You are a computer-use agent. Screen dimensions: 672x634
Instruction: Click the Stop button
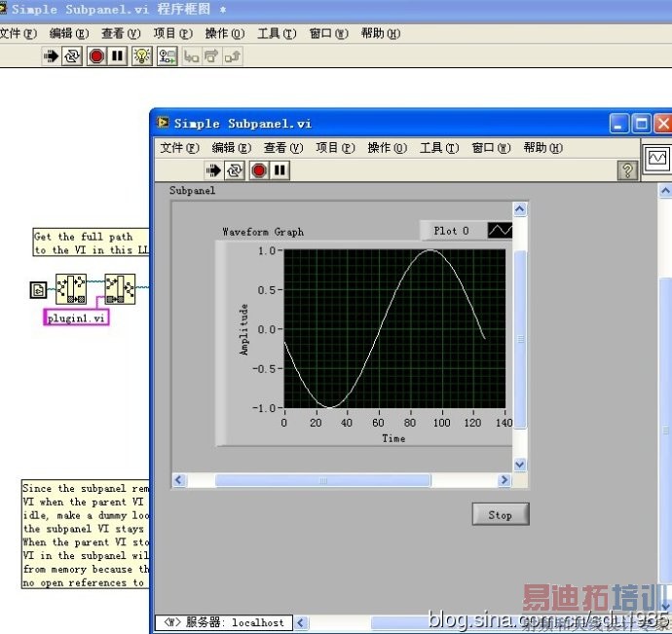501,514
